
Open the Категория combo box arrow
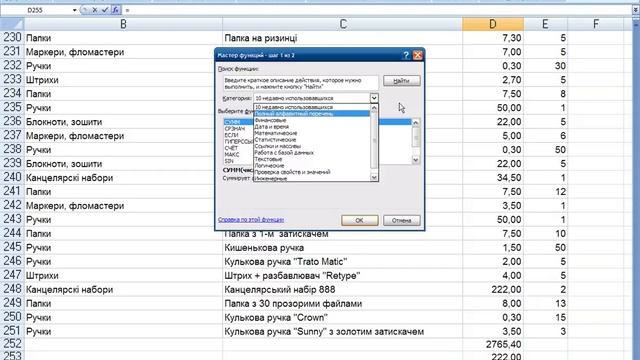pyautogui.click(x=374, y=98)
